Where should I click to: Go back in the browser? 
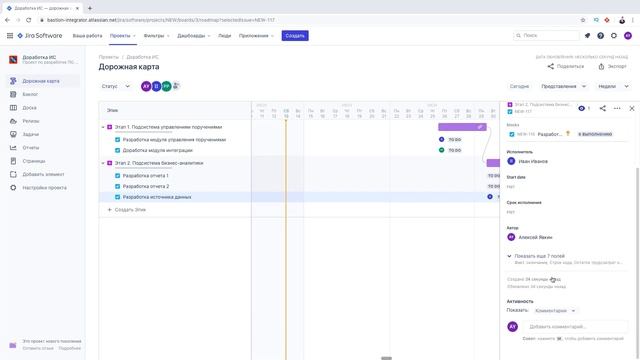(7, 20)
